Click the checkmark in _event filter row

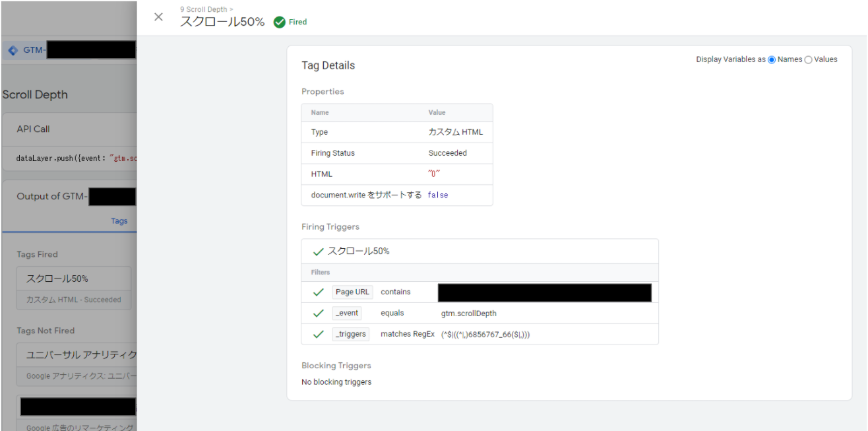coord(319,314)
